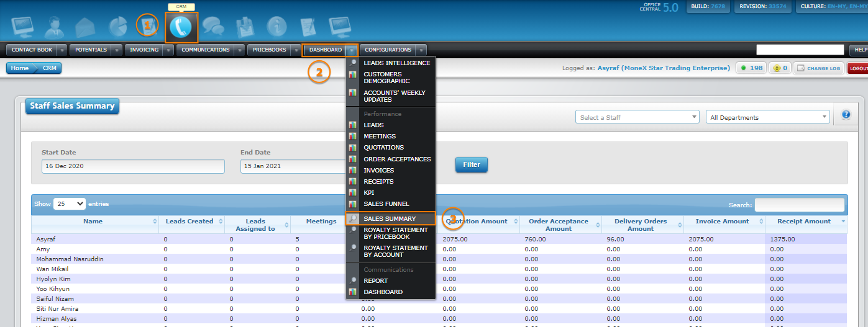The width and height of the screenshot is (868, 327).
Task: Click logged-in user Asyraf link
Action: (664, 68)
